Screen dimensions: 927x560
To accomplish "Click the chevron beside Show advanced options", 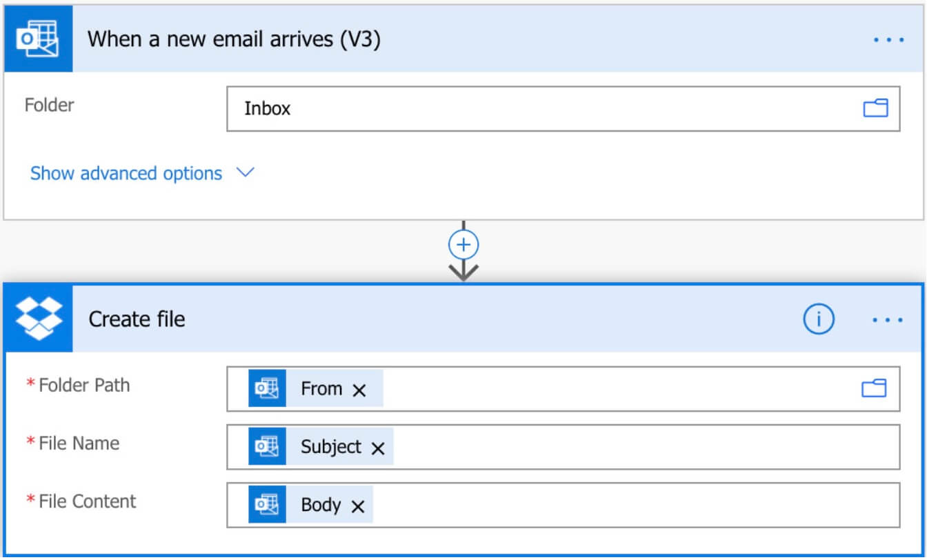I will click(x=246, y=172).
